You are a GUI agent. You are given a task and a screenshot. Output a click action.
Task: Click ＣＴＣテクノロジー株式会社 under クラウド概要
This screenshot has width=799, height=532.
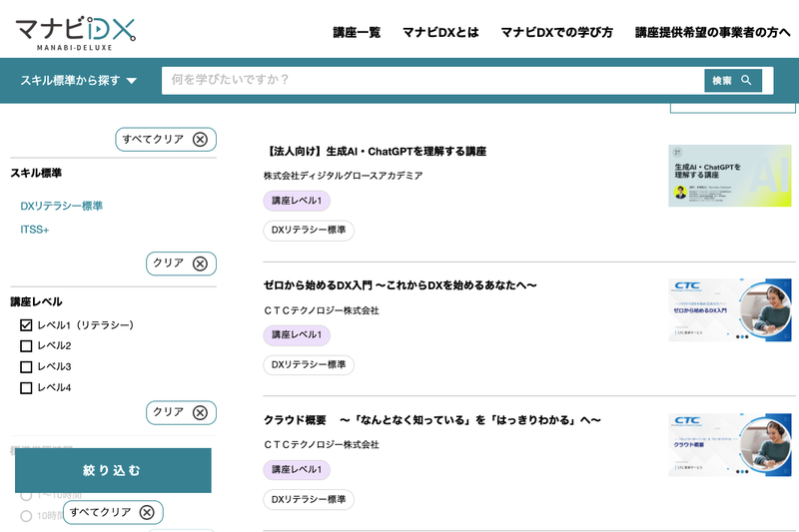click(322, 445)
